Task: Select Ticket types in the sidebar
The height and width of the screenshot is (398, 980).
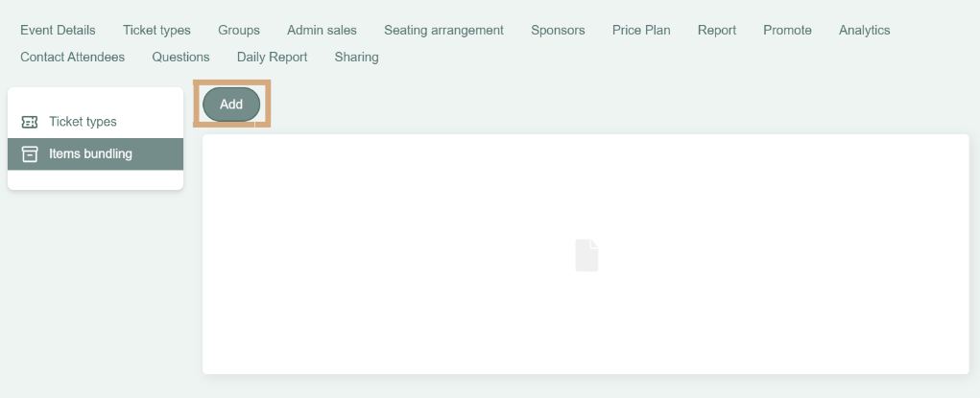Action: (96, 122)
